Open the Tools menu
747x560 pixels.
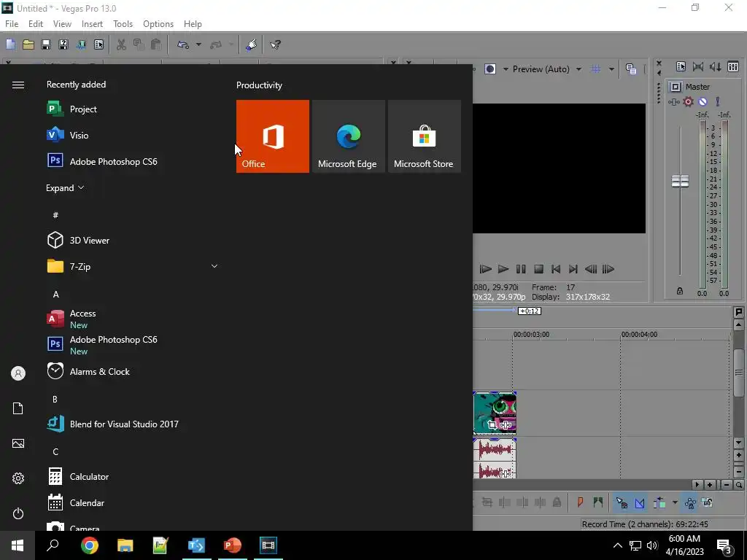pos(123,24)
